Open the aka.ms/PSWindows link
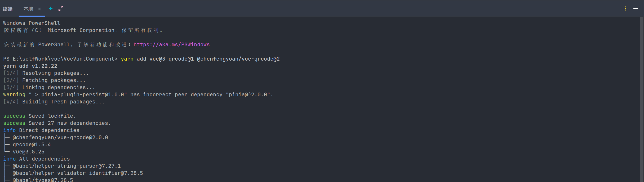The height and width of the screenshot is (182, 644). [172, 44]
